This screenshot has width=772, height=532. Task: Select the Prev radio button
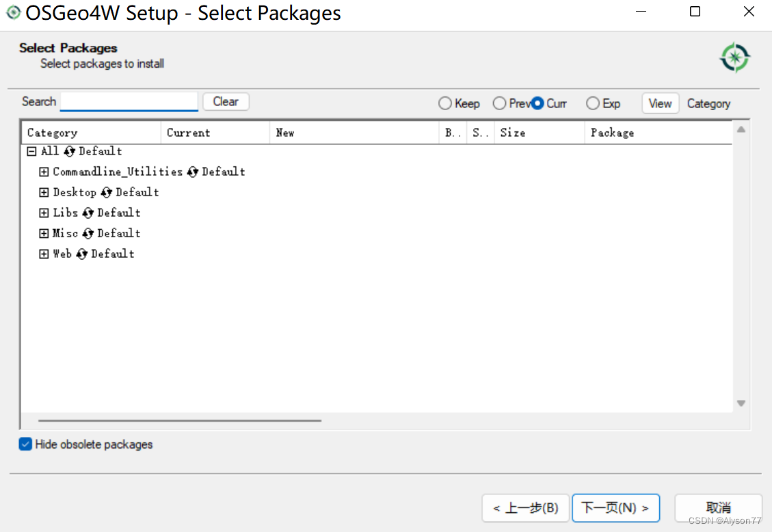click(x=499, y=103)
